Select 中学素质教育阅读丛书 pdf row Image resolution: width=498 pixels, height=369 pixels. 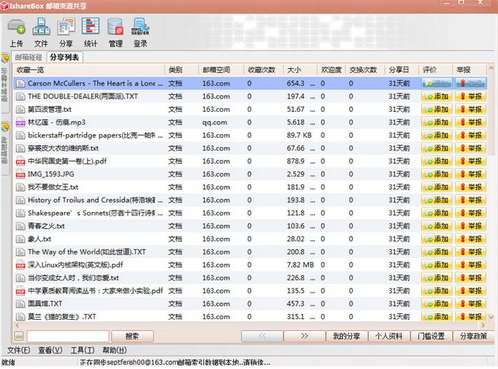pos(250,291)
